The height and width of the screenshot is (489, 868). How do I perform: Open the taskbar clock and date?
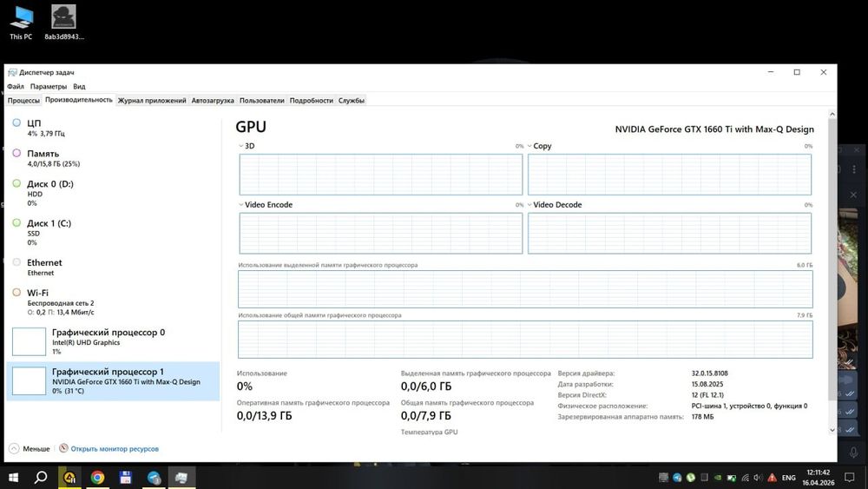click(819, 478)
